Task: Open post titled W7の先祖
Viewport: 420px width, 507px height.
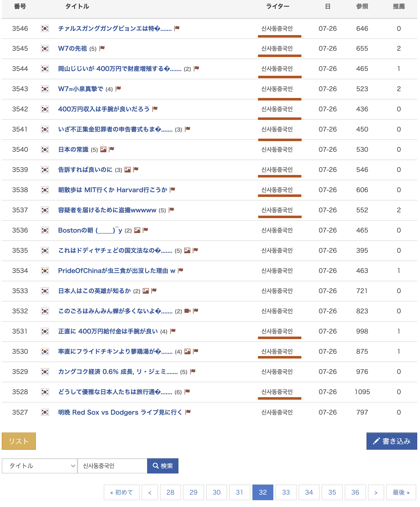Action: (x=72, y=48)
